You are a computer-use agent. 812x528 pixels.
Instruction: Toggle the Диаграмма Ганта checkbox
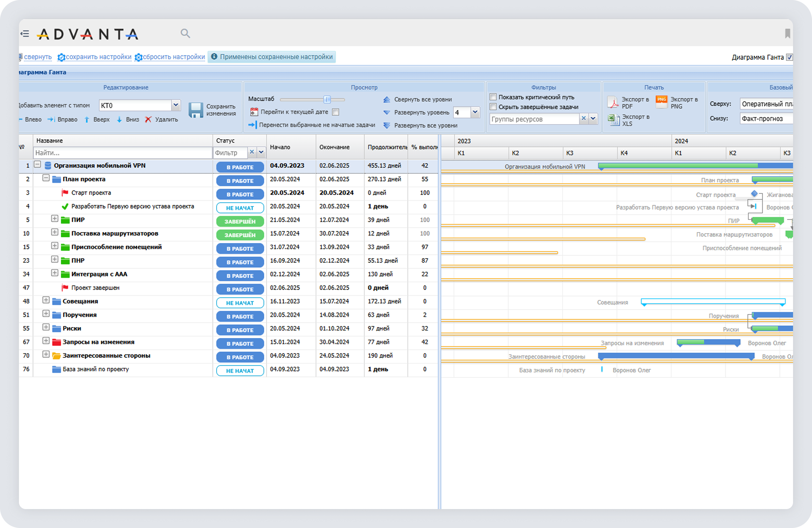pyautogui.click(x=789, y=57)
